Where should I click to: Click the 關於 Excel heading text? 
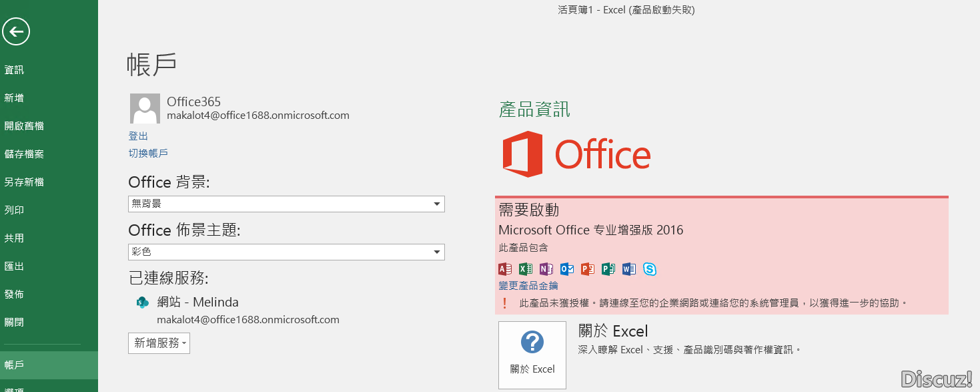613,331
